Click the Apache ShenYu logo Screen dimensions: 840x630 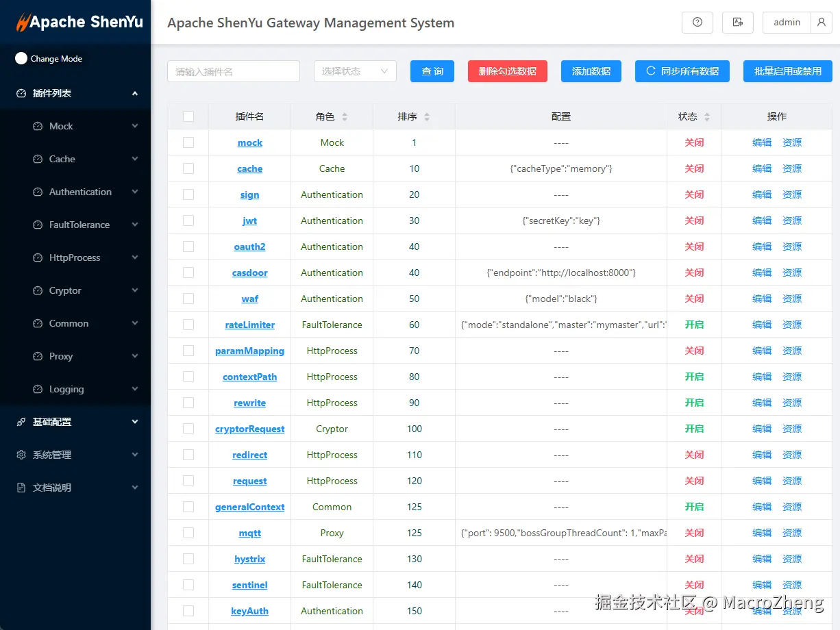79,22
